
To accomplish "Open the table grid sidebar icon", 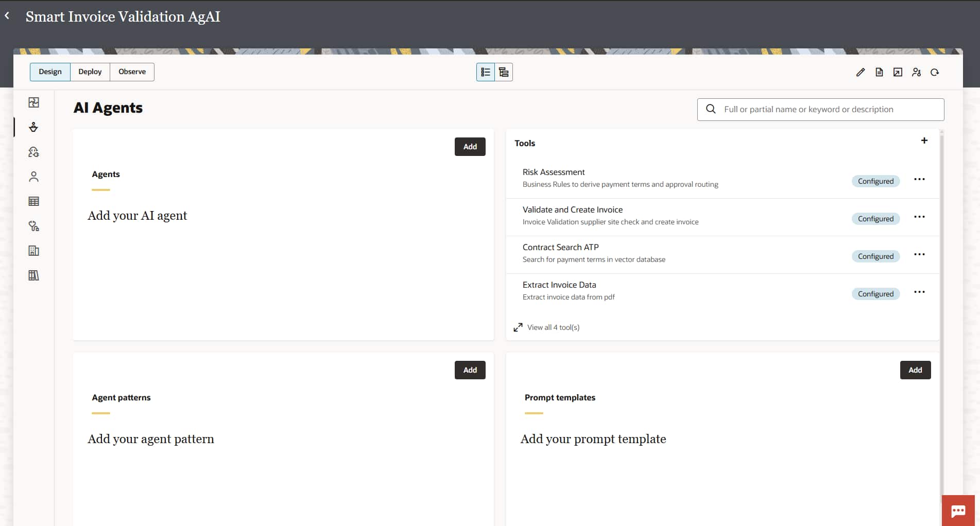I will [33, 201].
